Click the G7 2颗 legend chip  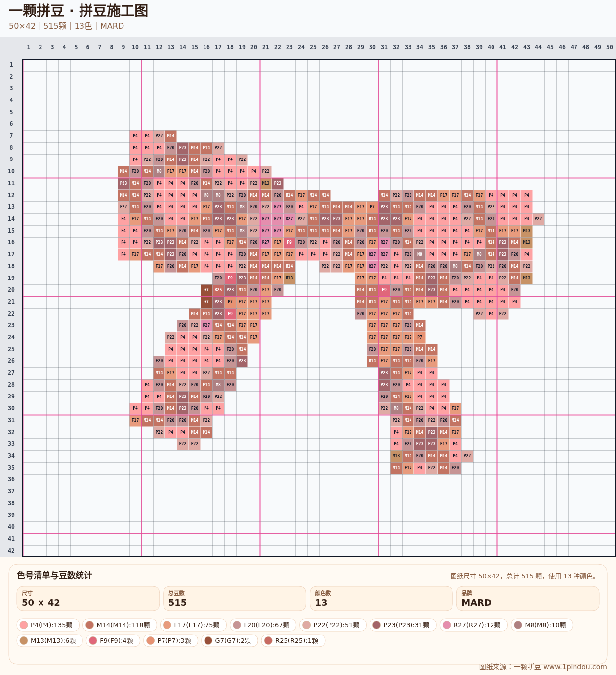(x=230, y=640)
